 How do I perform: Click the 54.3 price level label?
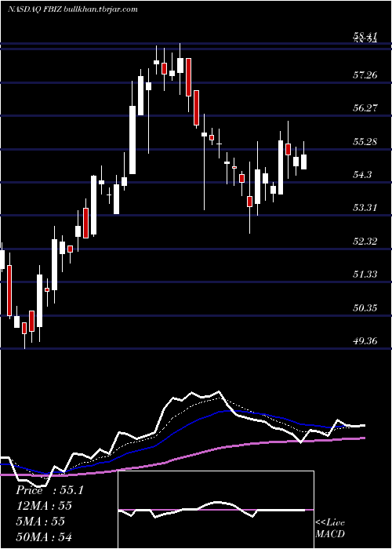362,174
